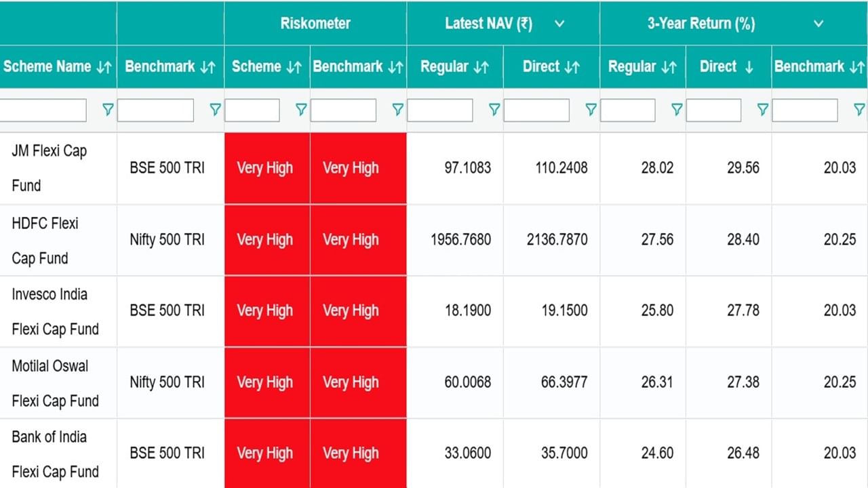
Task: Click NAV value 18.1900
Action: point(467,310)
